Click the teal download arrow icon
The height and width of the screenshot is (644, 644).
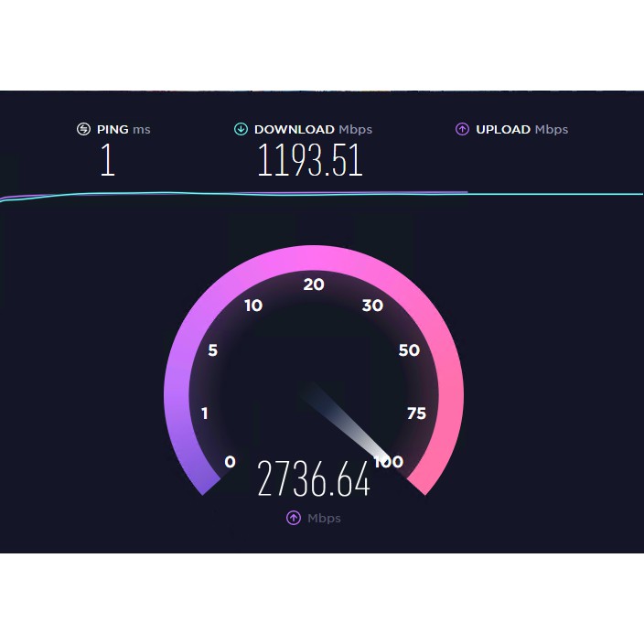(x=241, y=129)
